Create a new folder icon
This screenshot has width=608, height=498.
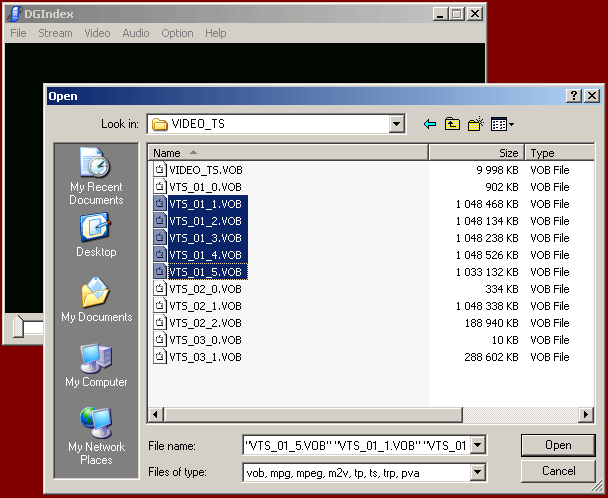pos(476,124)
